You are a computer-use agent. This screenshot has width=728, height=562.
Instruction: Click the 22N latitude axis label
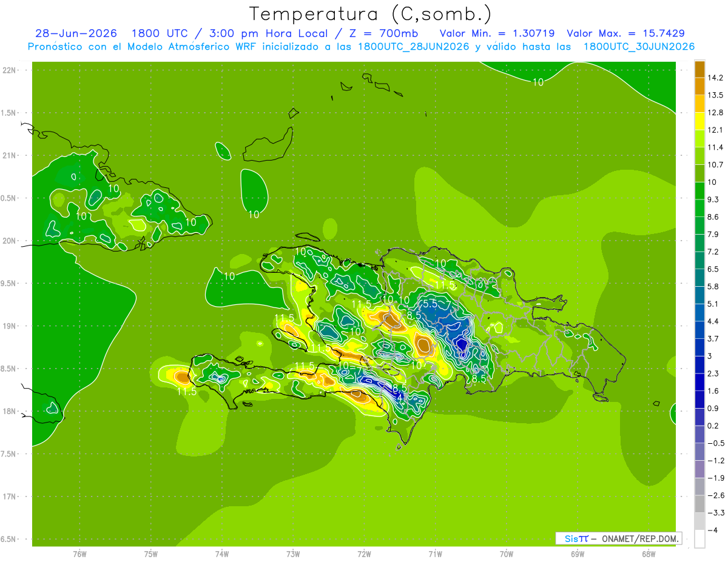pos(9,70)
